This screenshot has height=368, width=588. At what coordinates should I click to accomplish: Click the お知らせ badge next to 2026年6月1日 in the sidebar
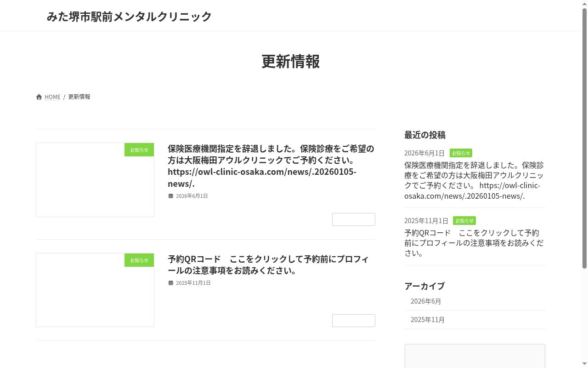(461, 153)
